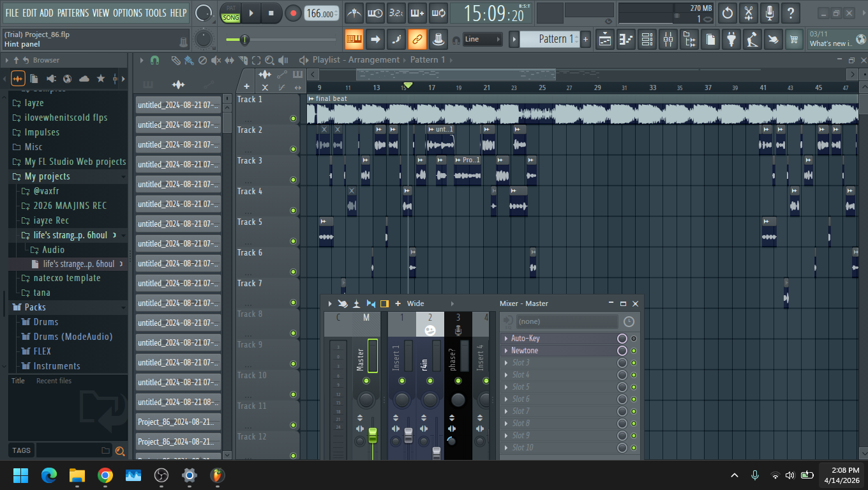The image size is (868, 490).
Task: Expand the Auto-Key slot options arrow
Action: [x=506, y=339]
